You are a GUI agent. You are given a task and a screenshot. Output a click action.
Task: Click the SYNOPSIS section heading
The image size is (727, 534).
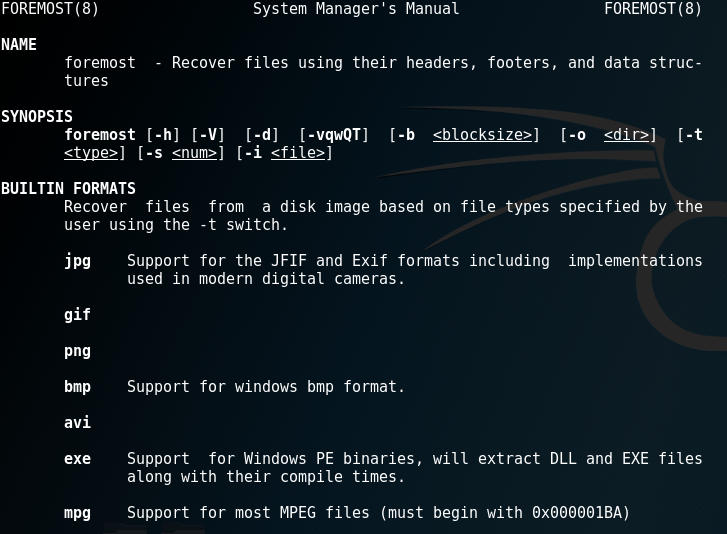[37, 116]
